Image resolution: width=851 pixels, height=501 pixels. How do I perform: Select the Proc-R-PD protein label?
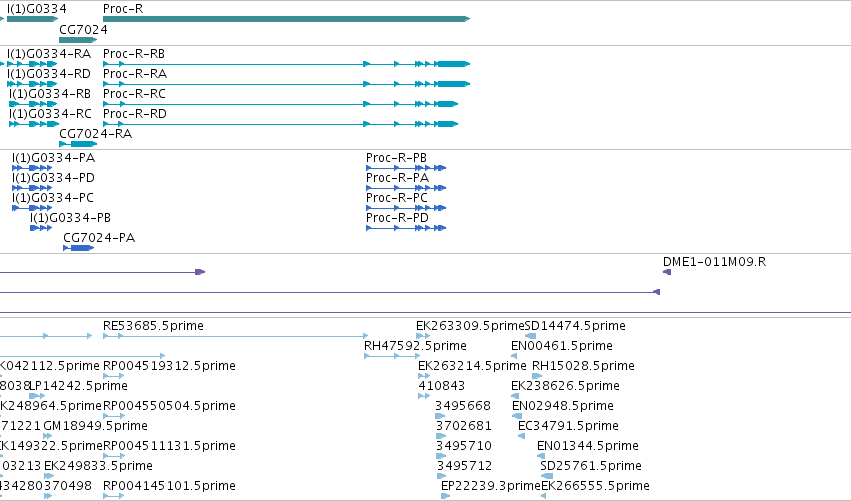[x=397, y=218]
